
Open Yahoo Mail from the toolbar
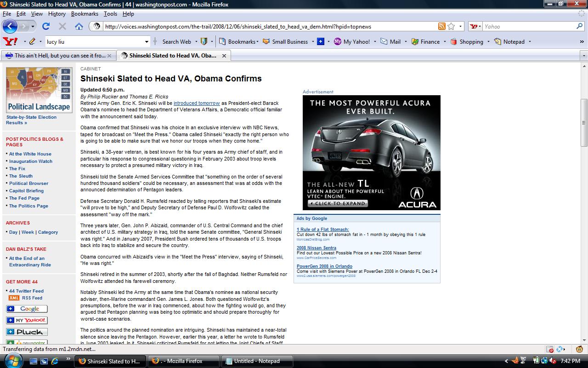point(390,41)
